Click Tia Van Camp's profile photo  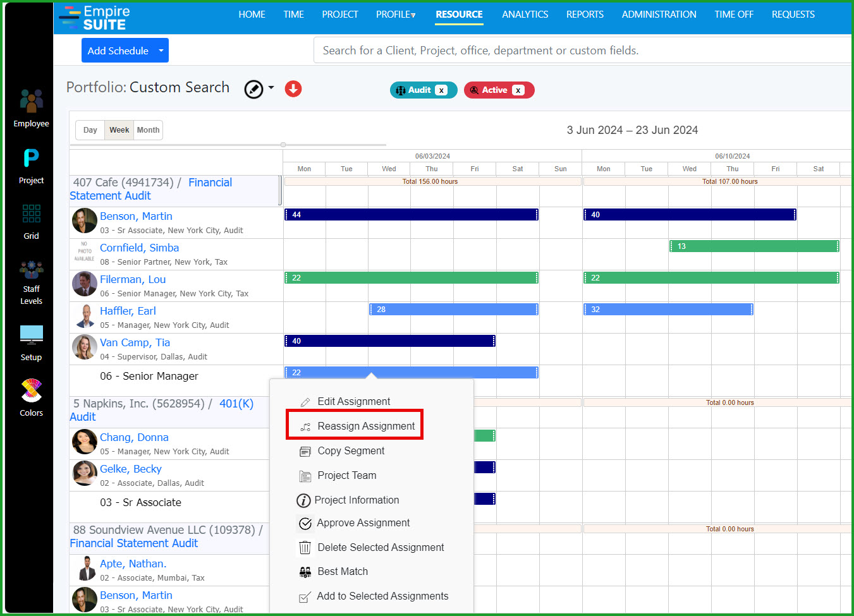84,347
